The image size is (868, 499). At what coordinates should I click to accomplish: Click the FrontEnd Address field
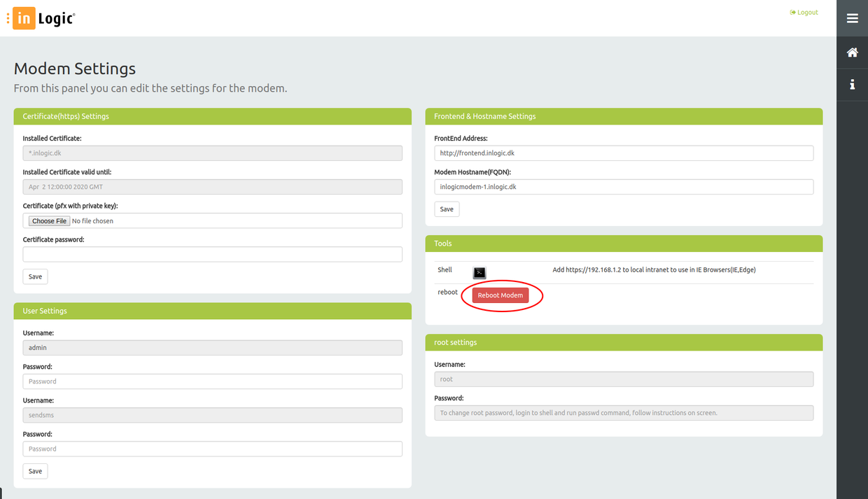coord(623,153)
